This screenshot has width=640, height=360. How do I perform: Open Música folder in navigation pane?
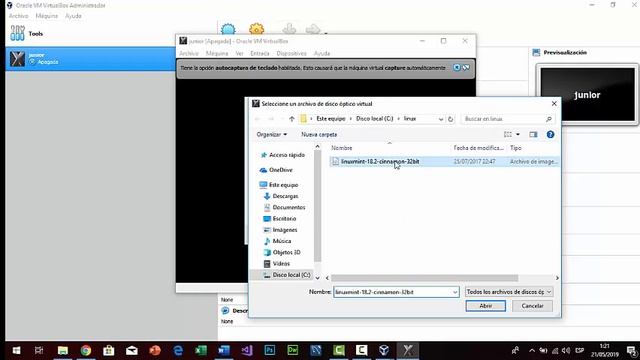278,241
